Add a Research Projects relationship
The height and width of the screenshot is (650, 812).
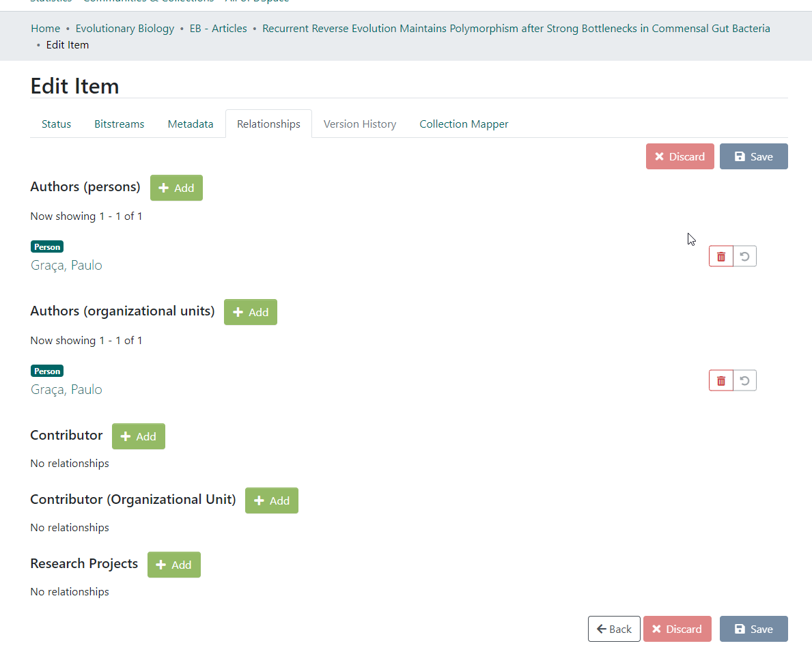pyautogui.click(x=174, y=565)
